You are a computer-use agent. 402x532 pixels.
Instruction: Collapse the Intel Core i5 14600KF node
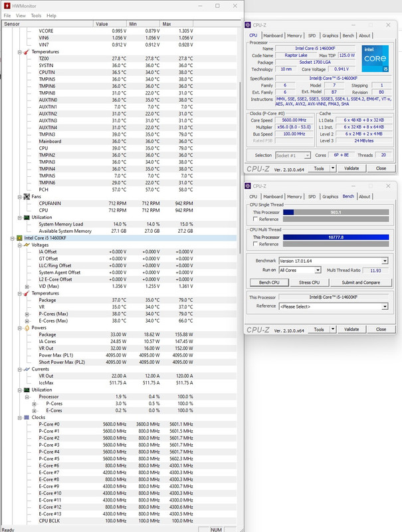(13, 239)
